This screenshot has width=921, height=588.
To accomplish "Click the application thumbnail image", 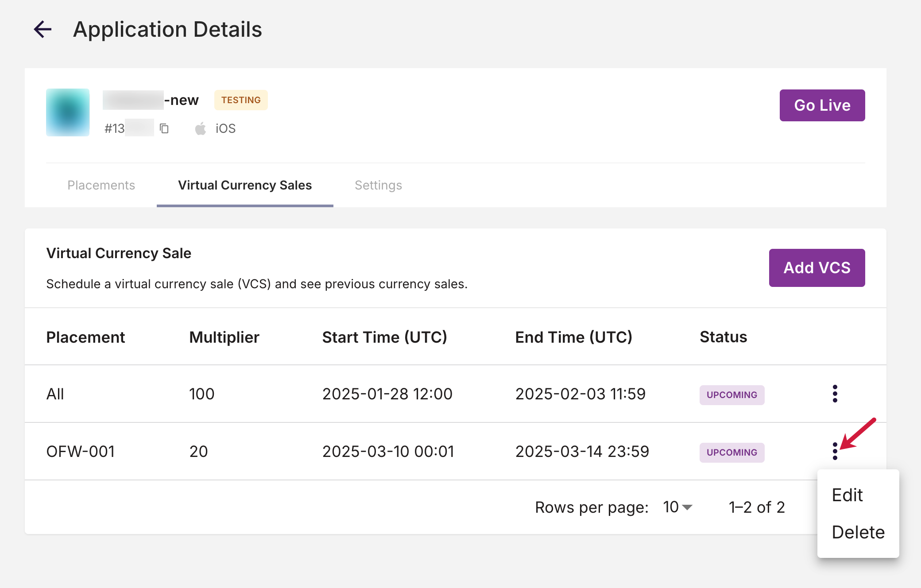I will tap(68, 112).
